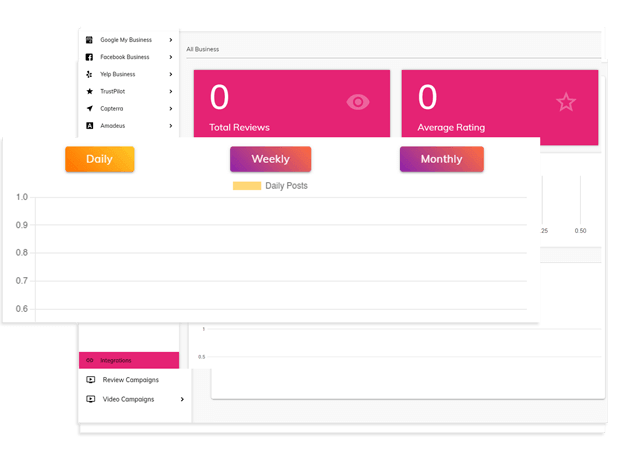Open the Capterra menu item
The image size is (624, 452).
[129, 108]
